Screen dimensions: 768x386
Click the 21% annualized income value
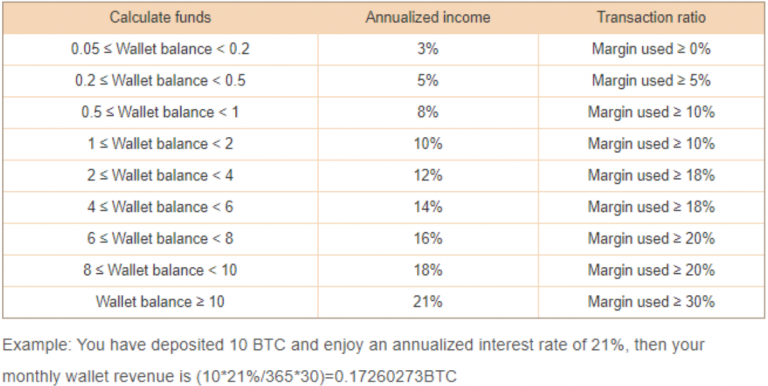click(x=428, y=302)
